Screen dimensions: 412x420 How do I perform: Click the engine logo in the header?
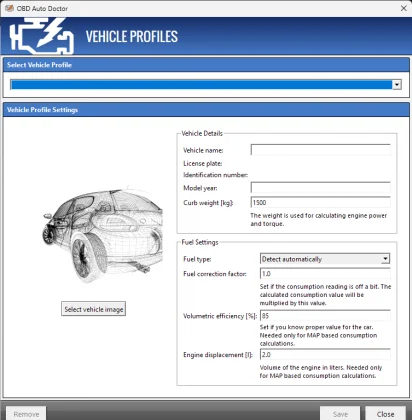41,36
